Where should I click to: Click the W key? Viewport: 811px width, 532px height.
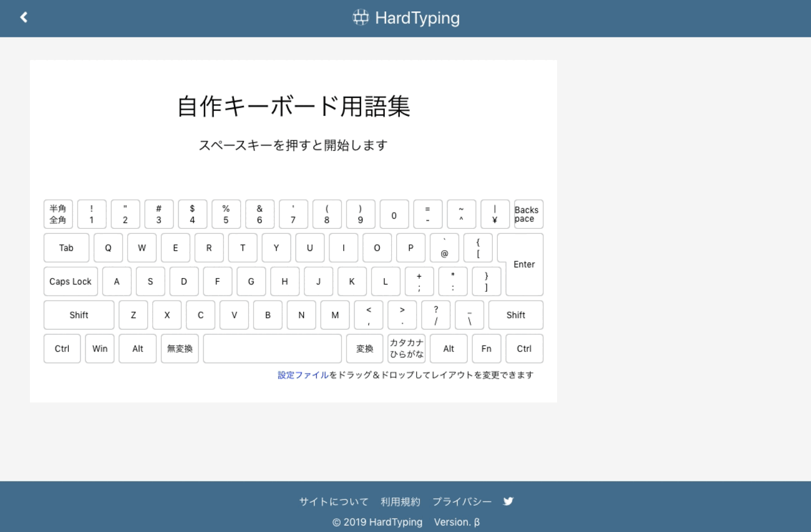[142, 248]
